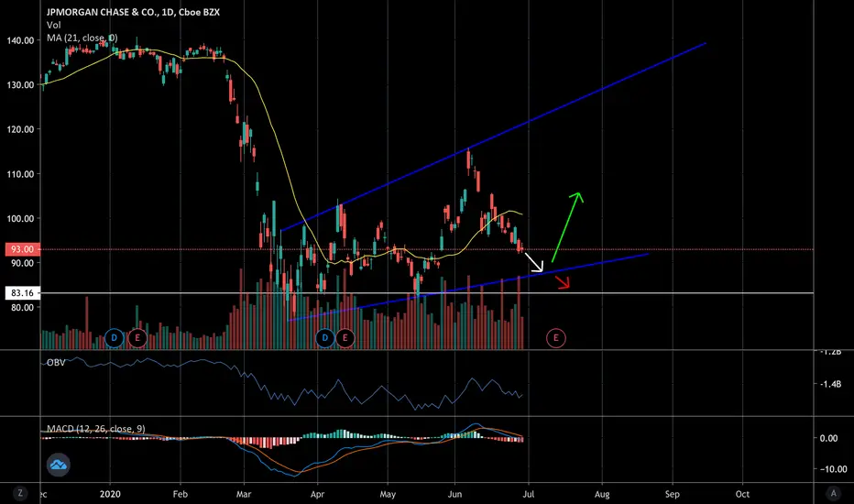Show the upcoming earnings E marker in July
This screenshot has height=504, width=854.
555,338
